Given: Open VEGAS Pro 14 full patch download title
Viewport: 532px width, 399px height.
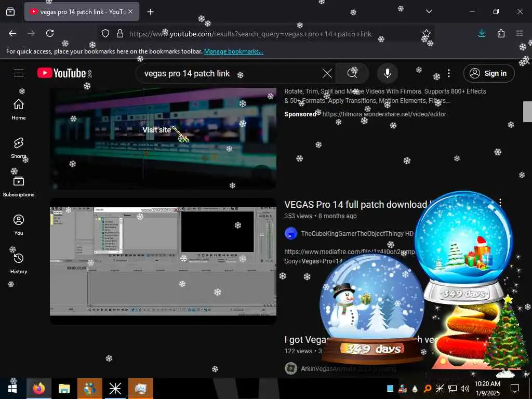Looking at the screenshot, I should 355,205.
